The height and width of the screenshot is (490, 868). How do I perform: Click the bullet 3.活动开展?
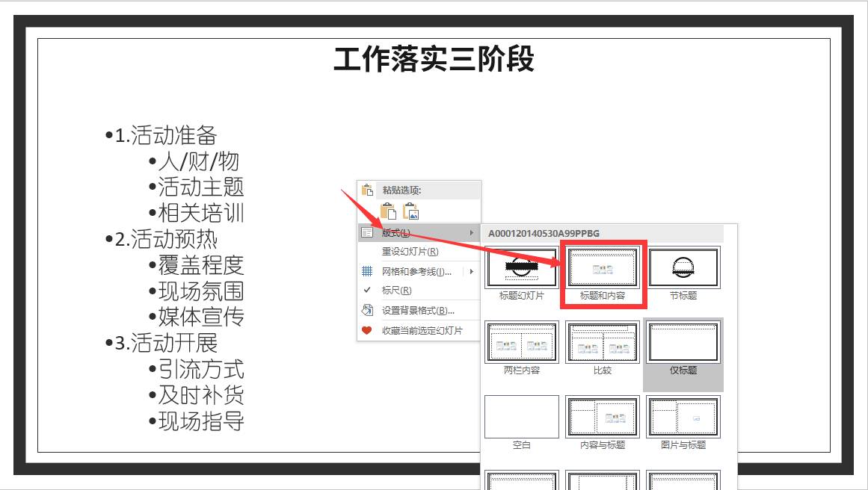pyautogui.click(x=161, y=343)
